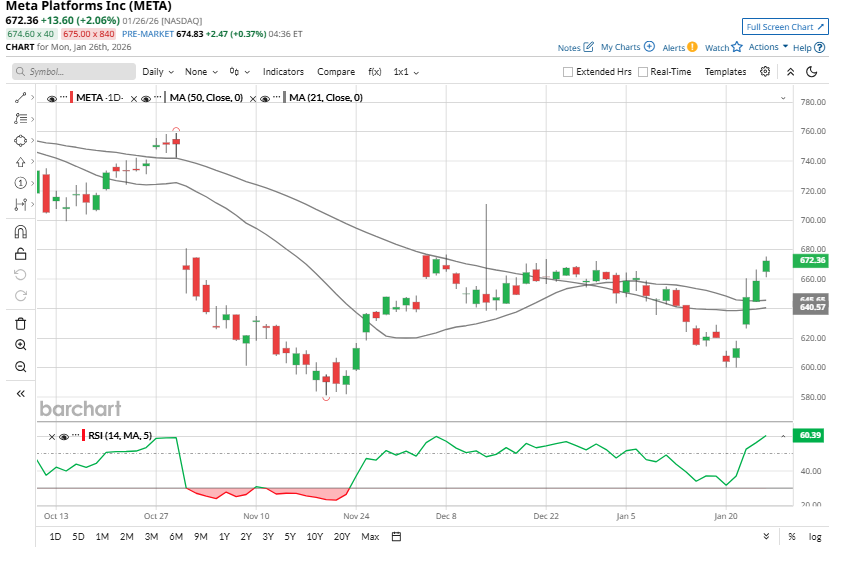
Task: Expand the Actions dropdown
Action: click(768, 47)
